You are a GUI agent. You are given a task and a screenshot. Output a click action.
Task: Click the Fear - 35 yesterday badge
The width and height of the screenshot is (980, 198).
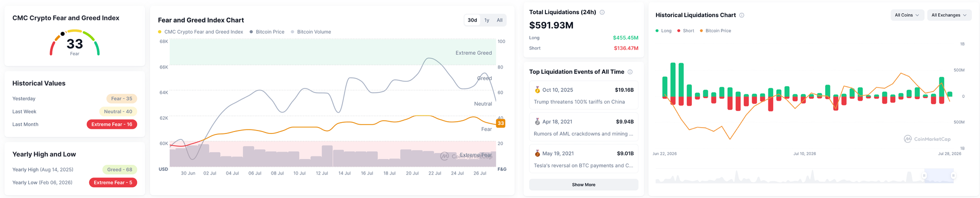pos(122,99)
